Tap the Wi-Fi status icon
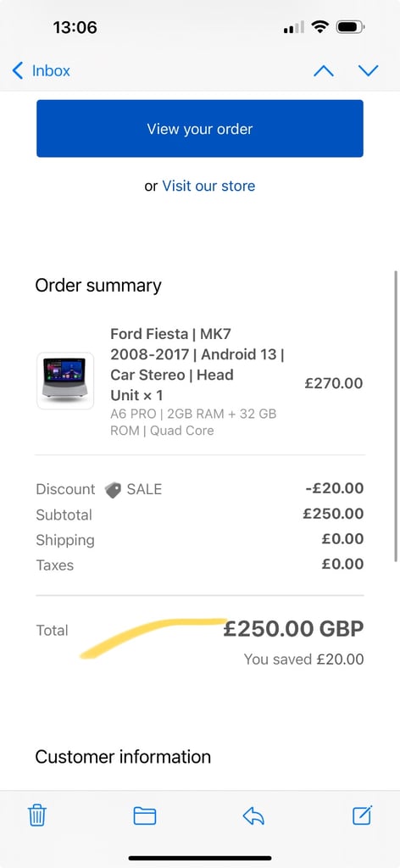400x868 pixels. 319,26
